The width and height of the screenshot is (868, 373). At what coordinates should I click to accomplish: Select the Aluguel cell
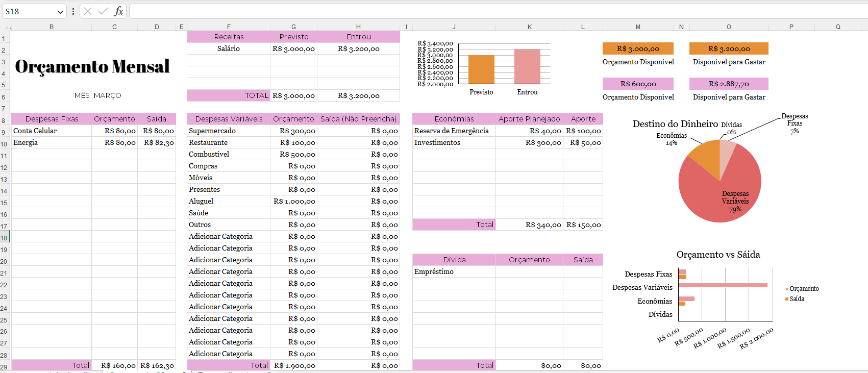(229, 201)
